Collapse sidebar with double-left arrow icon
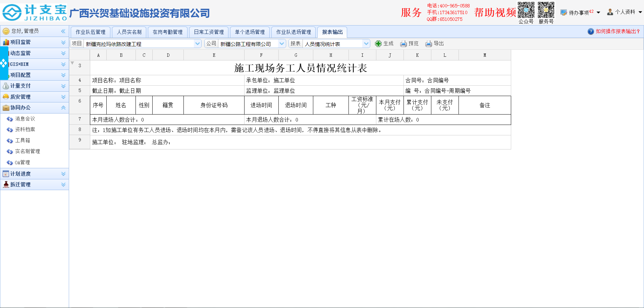This screenshot has height=308, width=644. 63,31
